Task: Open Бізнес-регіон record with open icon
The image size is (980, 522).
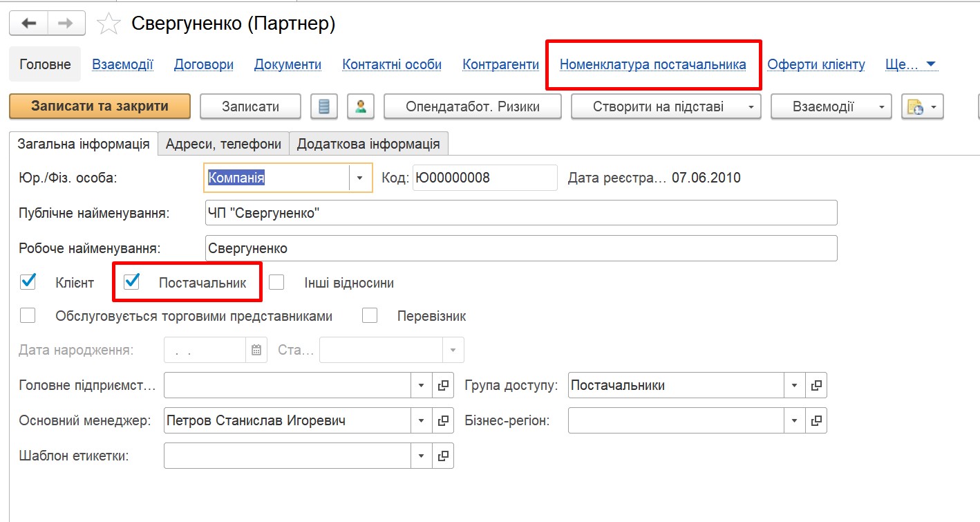Action: pyautogui.click(x=816, y=420)
